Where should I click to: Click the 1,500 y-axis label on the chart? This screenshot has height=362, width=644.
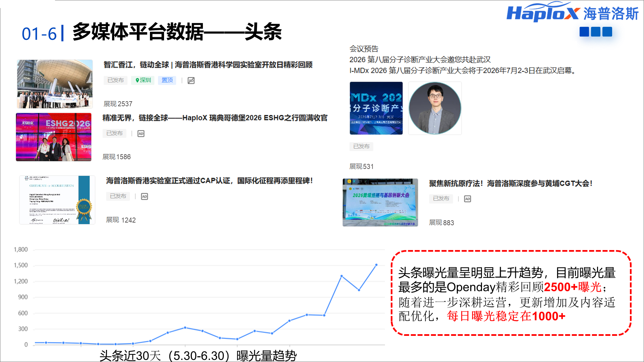[21, 265]
